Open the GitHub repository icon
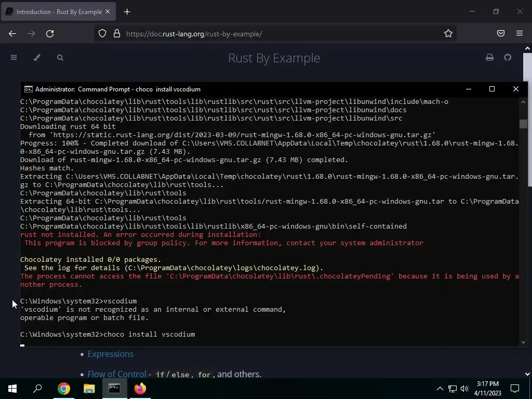The height and width of the screenshot is (399, 532). point(508,57)
